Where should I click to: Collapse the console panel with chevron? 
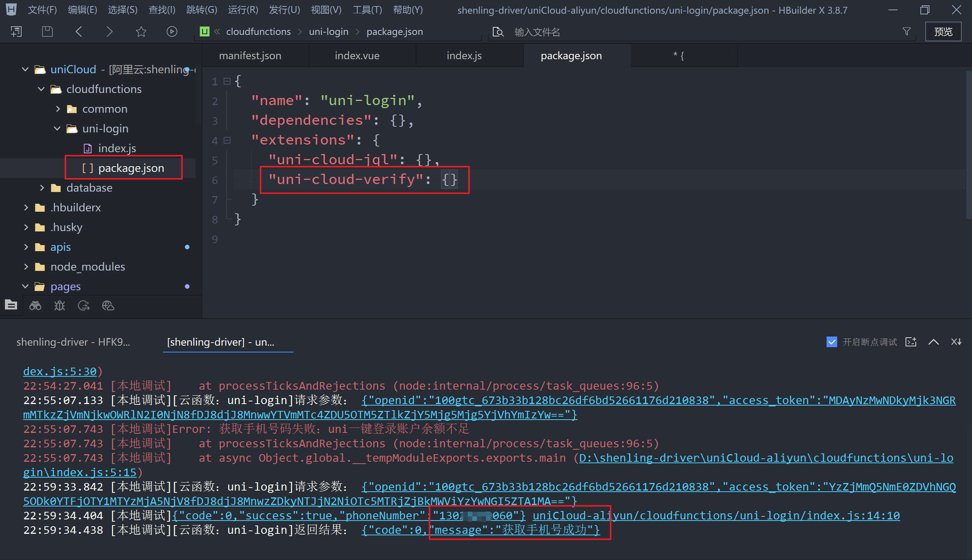pyautogui.click(x=934, y=342)
